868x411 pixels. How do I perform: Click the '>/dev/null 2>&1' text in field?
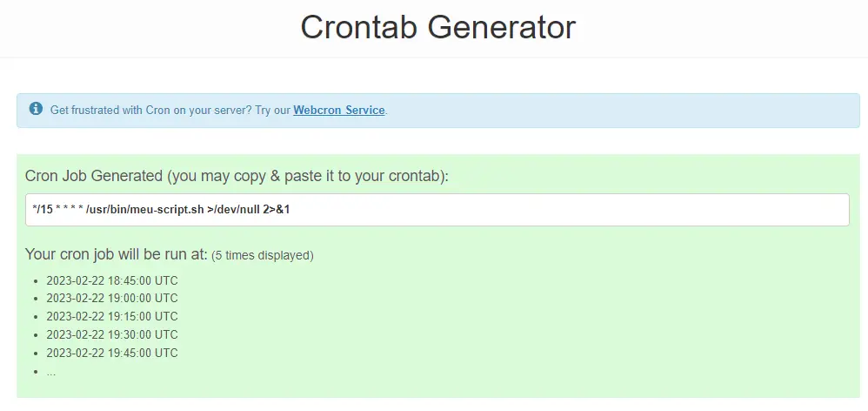point(249,210)
